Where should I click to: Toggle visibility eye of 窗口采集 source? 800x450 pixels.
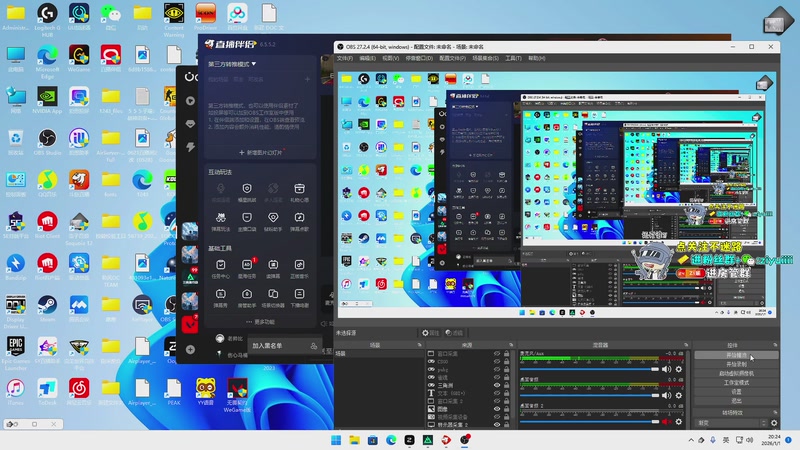pos(496,354)
